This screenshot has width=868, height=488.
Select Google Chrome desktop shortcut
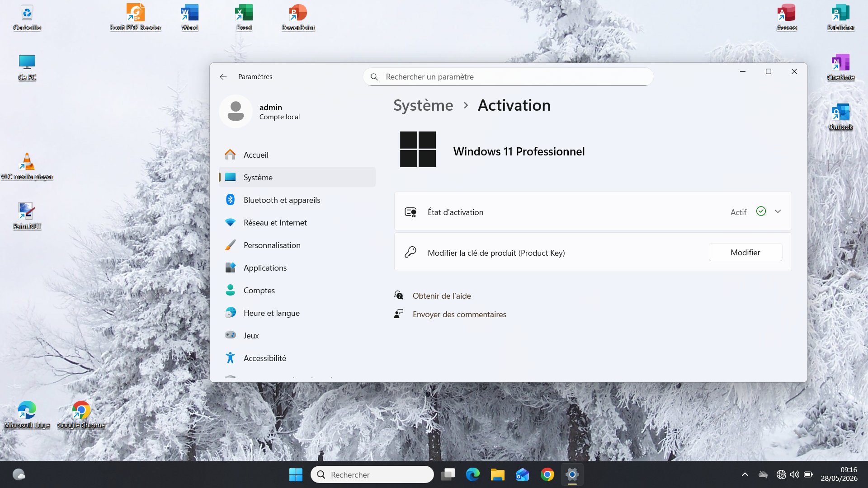[81, 415]
